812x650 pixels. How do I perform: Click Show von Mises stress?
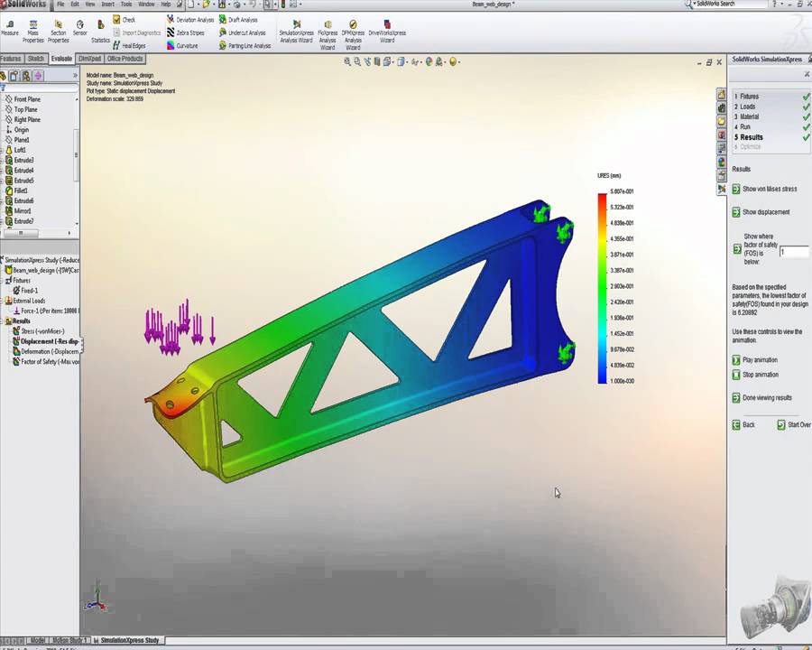(765, 190)
